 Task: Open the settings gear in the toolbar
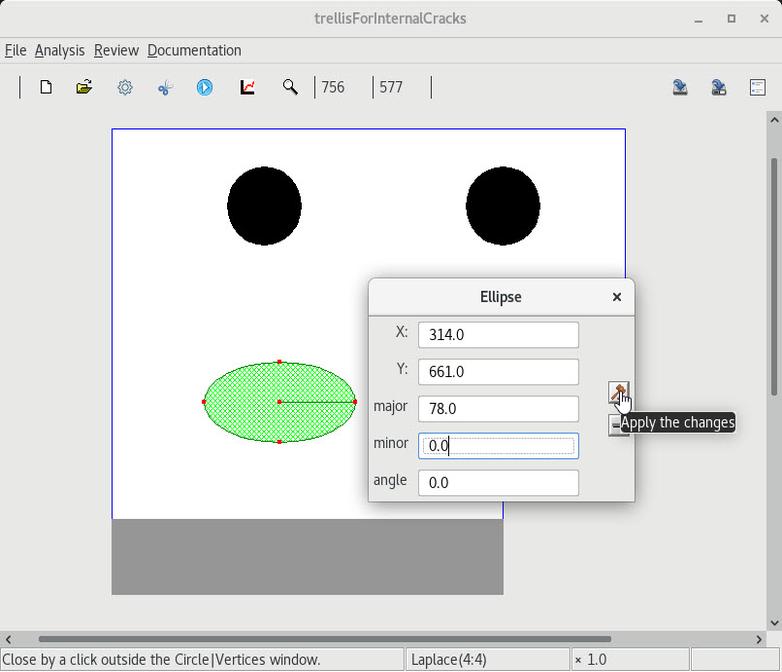[x=125, y=88]
